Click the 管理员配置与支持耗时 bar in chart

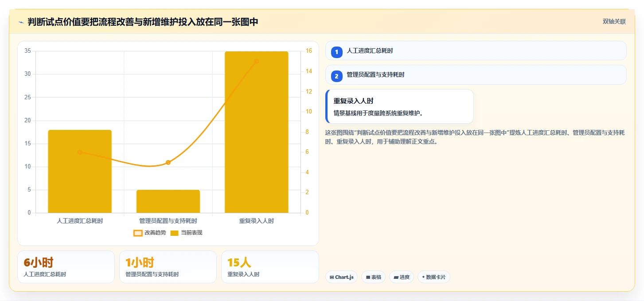[x=168, y=201]
